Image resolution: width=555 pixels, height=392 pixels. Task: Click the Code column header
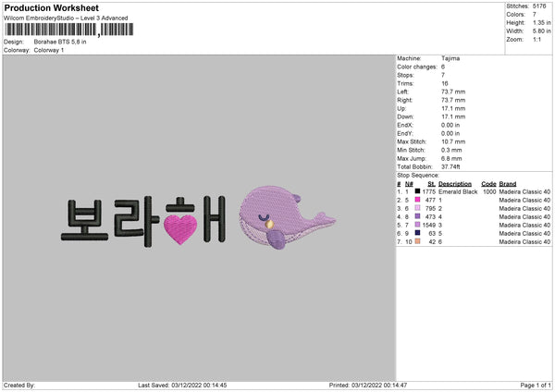488,184
